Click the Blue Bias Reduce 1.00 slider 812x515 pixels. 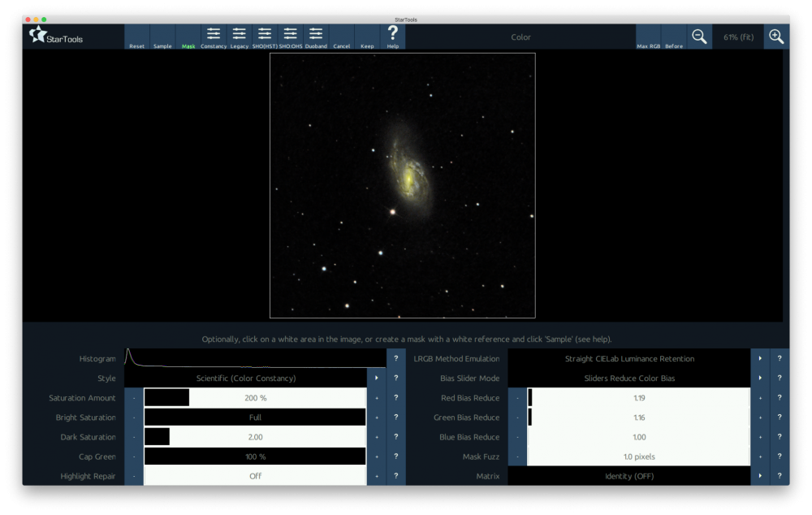pyautogui.click(x=639, y=437)
